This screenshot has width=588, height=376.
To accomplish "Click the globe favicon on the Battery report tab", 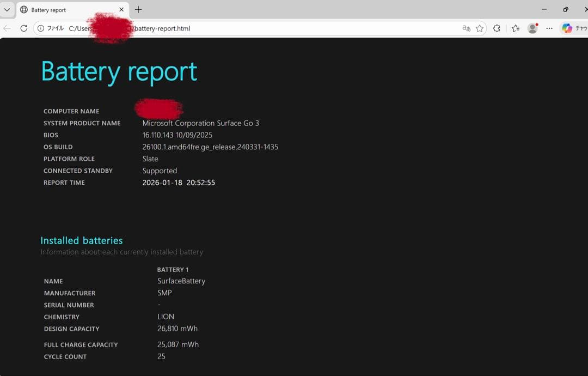I will (23, 9).
